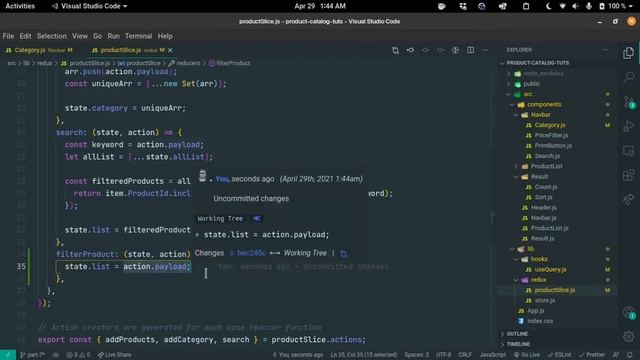Open editor More Actions ellipsis
Screen dimensions: 640x360
point(485,50)
